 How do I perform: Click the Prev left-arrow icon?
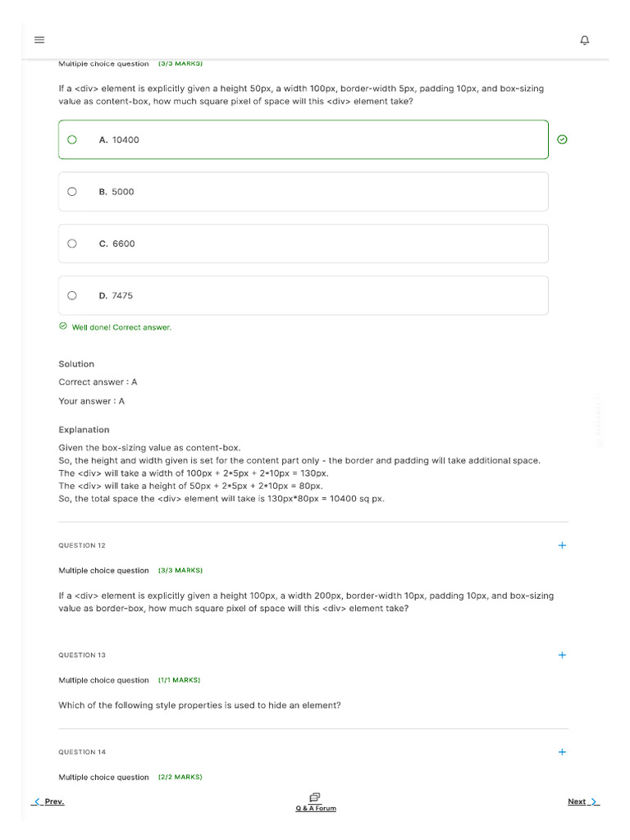37,801
